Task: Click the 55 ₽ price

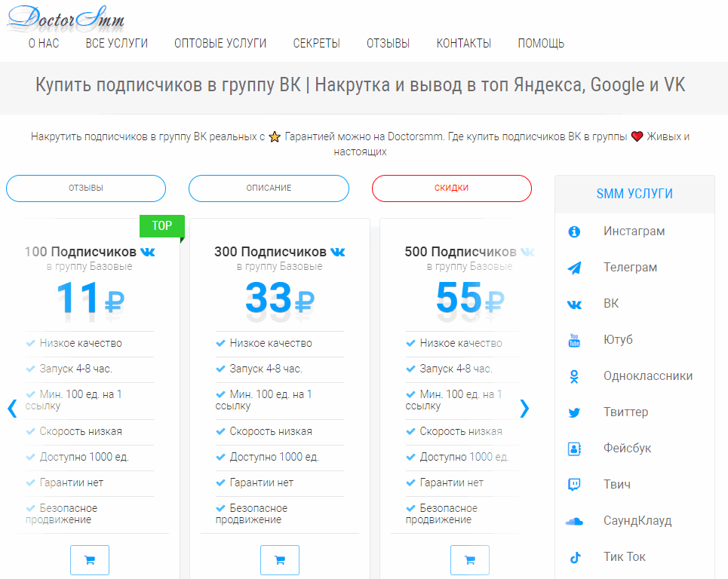Action: tap(470, 298)
